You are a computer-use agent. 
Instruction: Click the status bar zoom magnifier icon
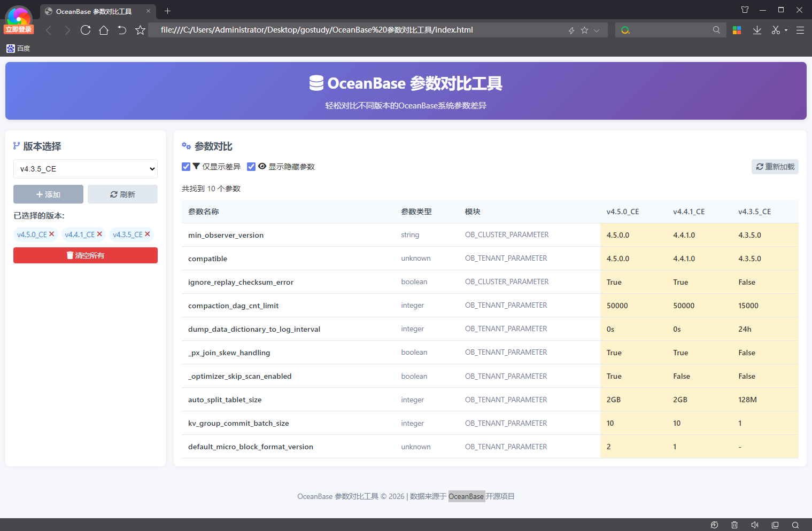[795, 525]
